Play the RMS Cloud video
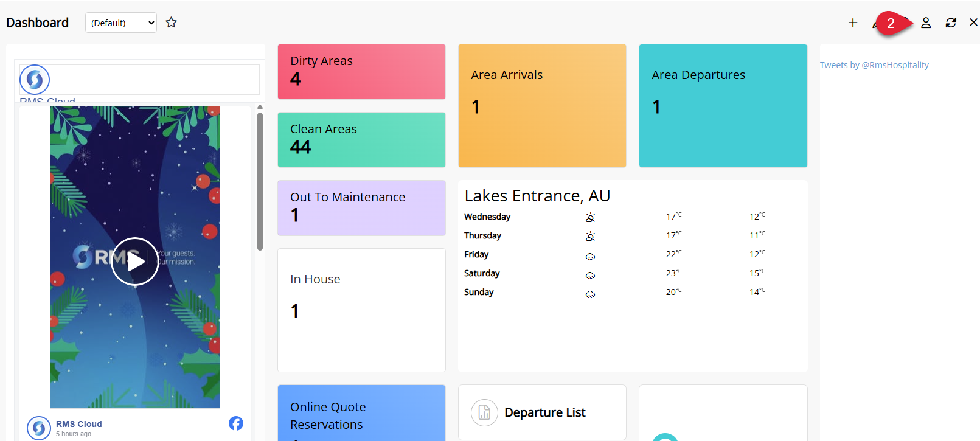980x441 pixels. coord(135,262)
